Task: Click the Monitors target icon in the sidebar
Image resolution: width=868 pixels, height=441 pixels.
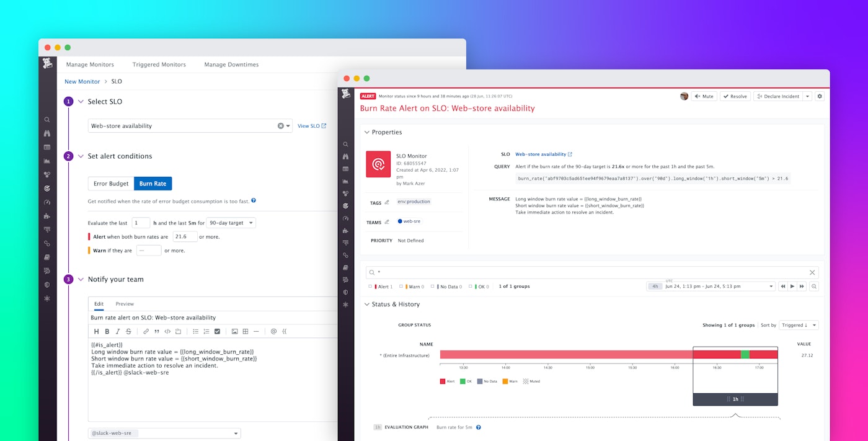Action: [x=48, y=188]
